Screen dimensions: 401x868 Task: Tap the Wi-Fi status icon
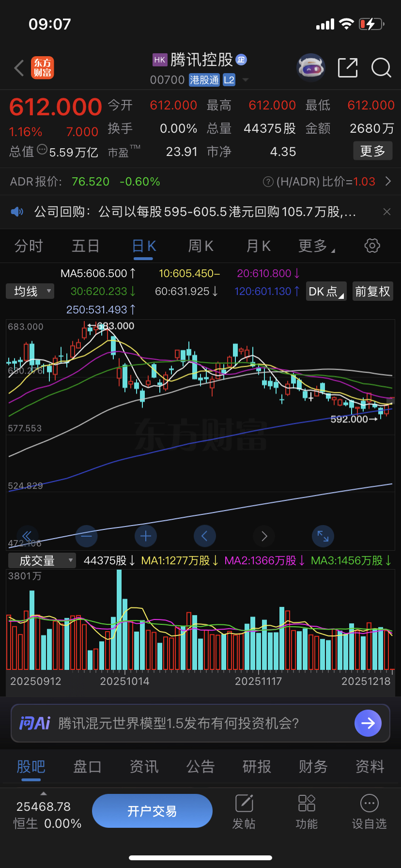tap(346, 24)
